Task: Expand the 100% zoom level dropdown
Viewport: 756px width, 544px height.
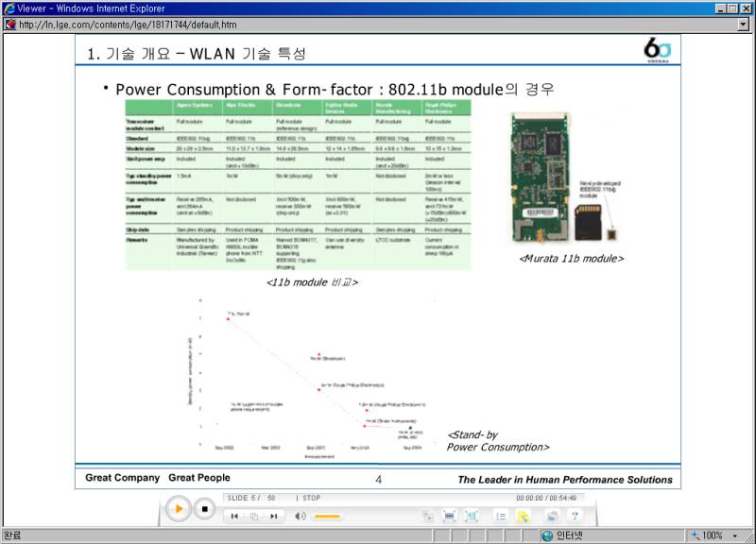Action: 735,535
